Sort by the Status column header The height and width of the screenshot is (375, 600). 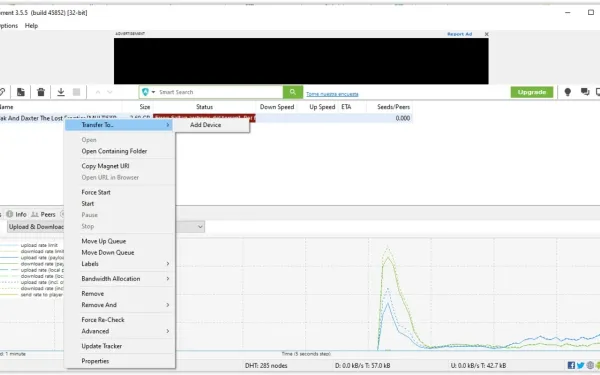pyautogui.click(x=204, y=107)
